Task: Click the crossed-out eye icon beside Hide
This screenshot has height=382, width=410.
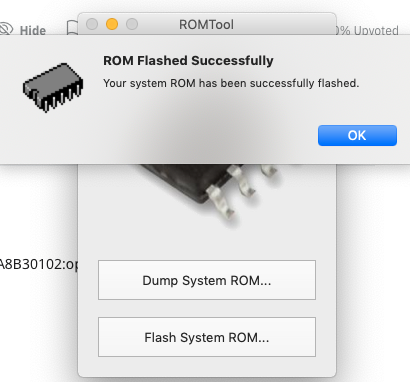Action: [x=6, y=29]
